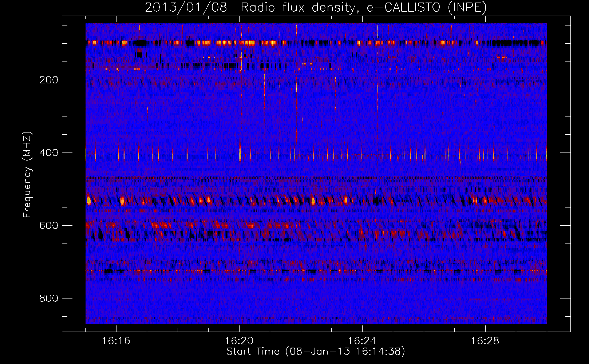Click the 16:24 time tick label
The height and width of the screenshot is (364, 589).
[362, 341]
